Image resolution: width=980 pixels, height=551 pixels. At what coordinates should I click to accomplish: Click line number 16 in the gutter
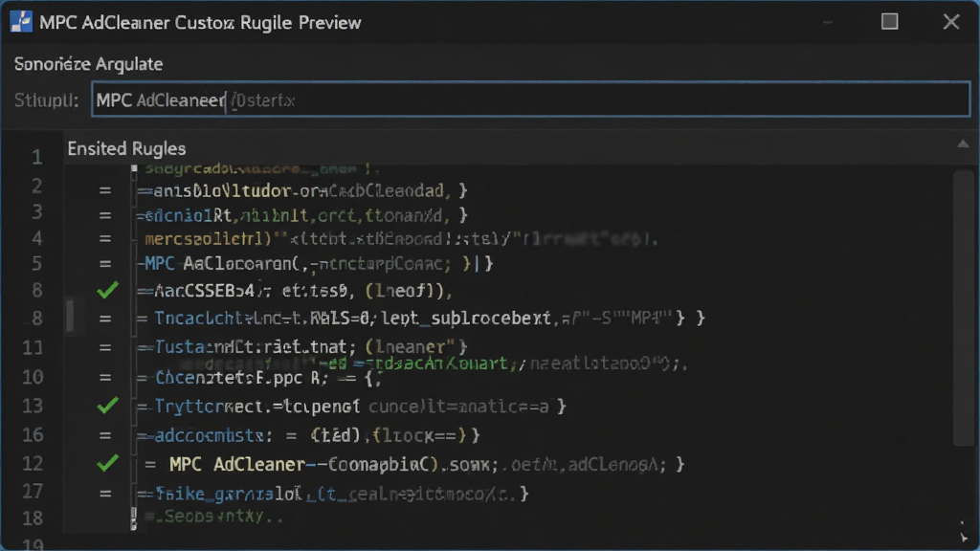point(33,435)
